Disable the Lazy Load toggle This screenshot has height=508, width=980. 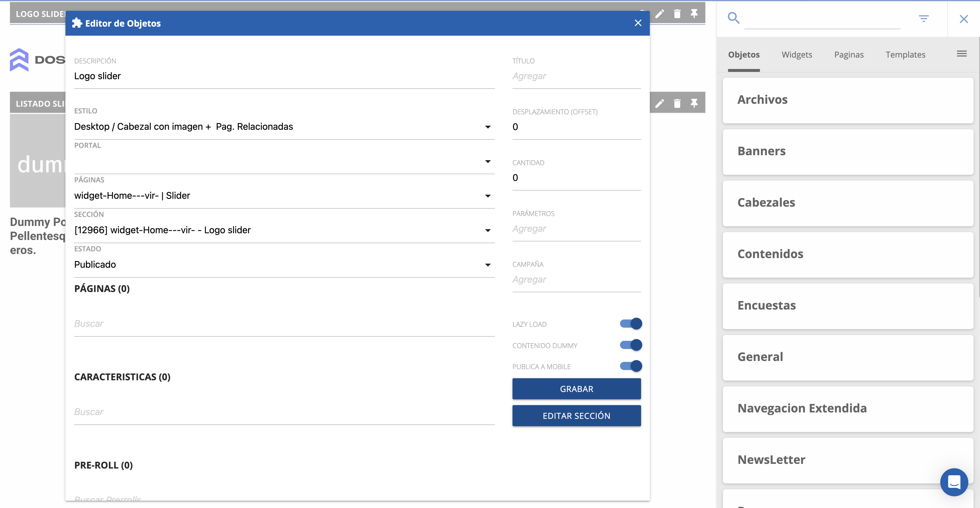coord(631,324)
